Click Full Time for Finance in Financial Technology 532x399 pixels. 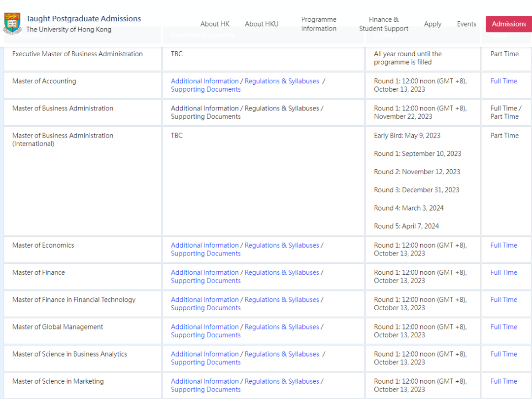tap(504, 299)
